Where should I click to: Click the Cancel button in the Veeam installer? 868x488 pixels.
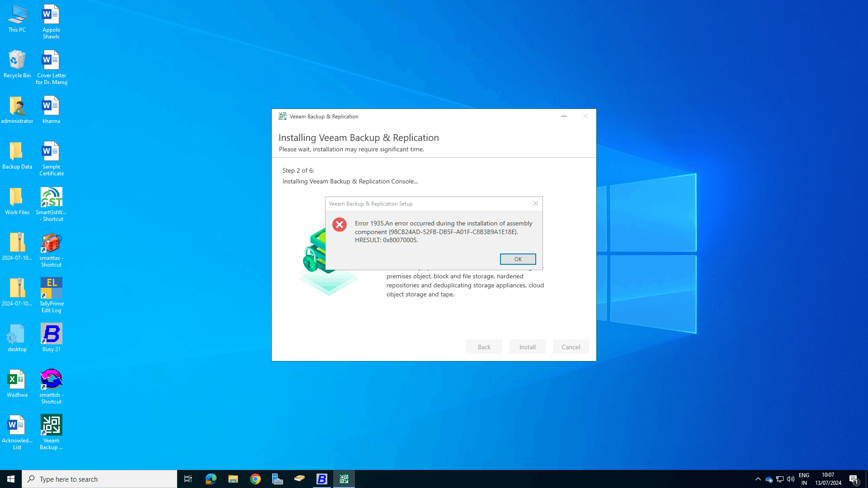[571, 347]
